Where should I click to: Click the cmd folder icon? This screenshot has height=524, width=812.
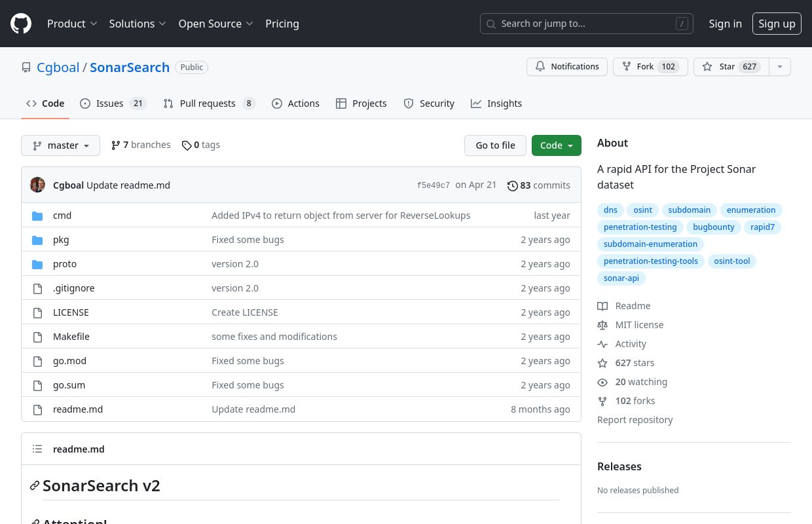pos(37,215)
